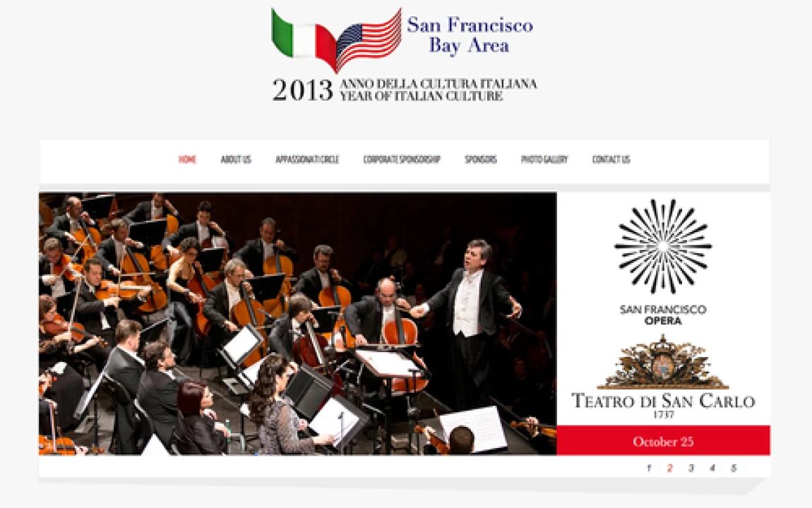Go to Appassionati Circle page

307,159
